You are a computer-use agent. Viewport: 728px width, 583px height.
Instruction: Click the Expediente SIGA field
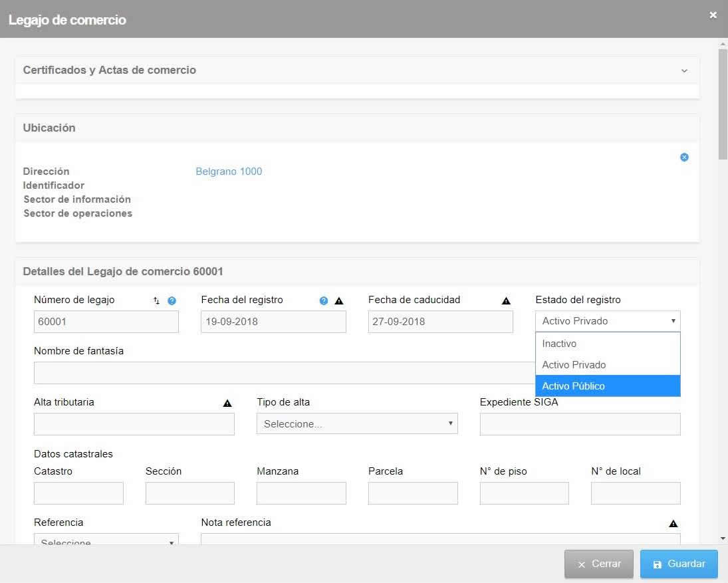(x=580, y=424)
